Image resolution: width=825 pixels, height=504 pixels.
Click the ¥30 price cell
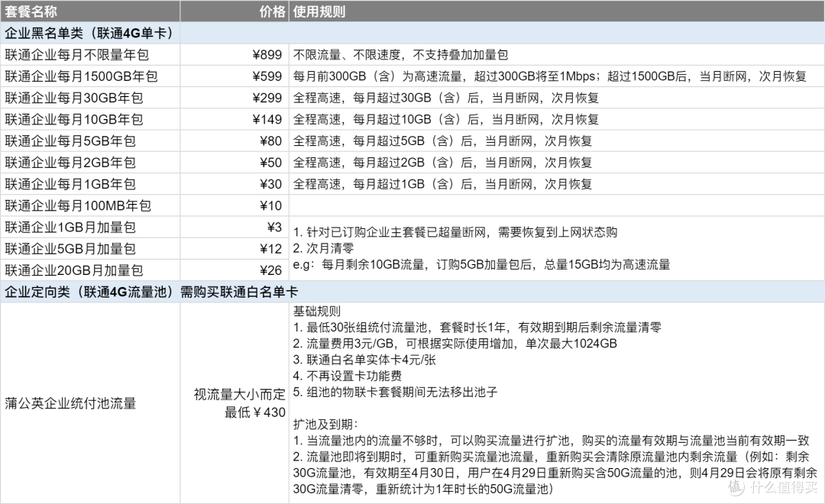pos(235,184)
